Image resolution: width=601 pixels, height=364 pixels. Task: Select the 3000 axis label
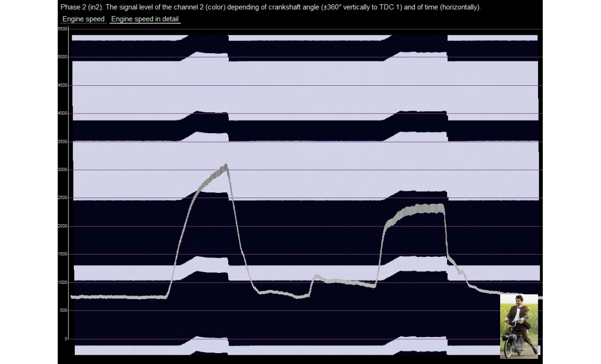tap(62, 170)
